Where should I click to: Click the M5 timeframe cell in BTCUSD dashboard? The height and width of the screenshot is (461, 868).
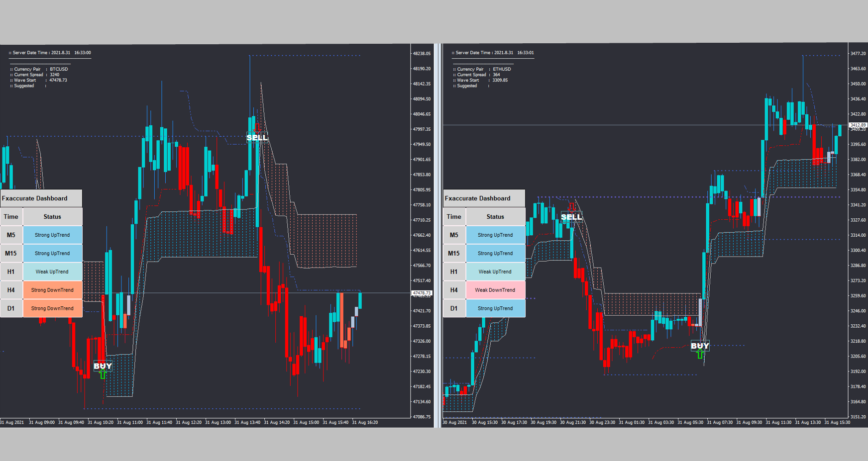(x=11, y=235)
